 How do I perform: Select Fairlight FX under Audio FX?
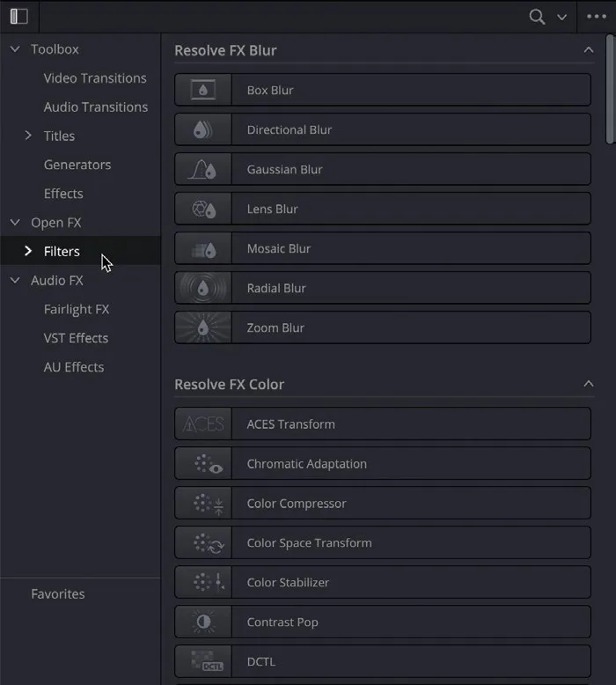77,309
